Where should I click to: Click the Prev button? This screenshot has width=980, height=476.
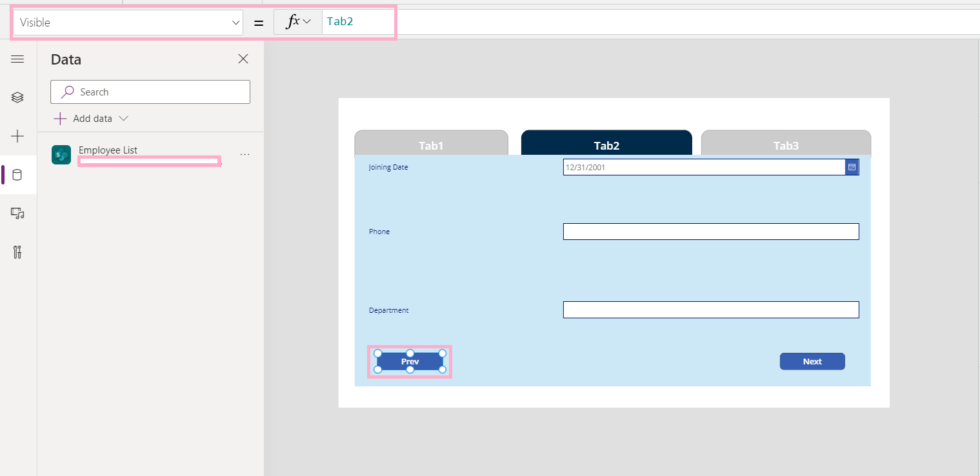pos(410,361)
